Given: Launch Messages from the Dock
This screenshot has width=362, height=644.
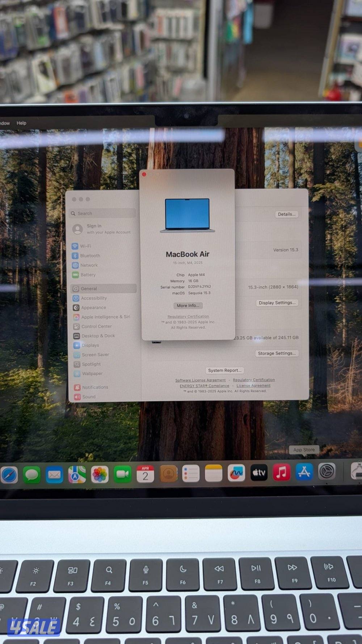Looking at the screenshot, I should coord(31,474).
